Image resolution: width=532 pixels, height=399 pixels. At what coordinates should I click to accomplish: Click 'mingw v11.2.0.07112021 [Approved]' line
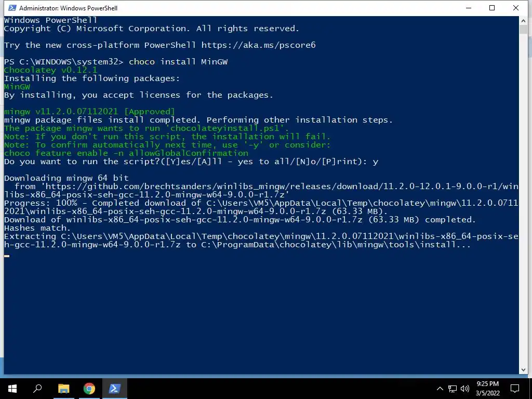(x=89, y=112)
